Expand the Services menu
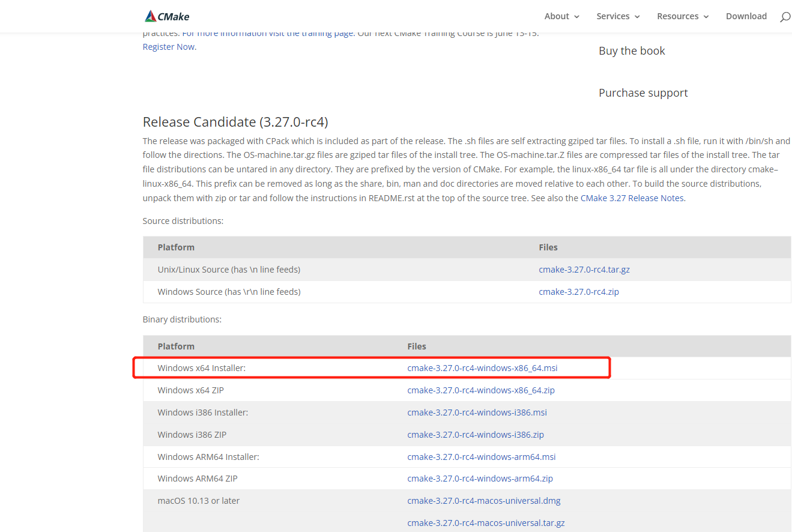The width and height of the screenshot is (792, 532). pyautogui.click(x=618, y=16)
